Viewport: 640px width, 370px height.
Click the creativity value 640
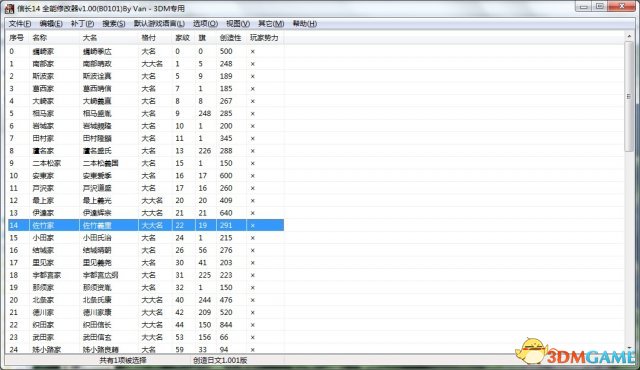pyautogui.click(x=226, y=213)
